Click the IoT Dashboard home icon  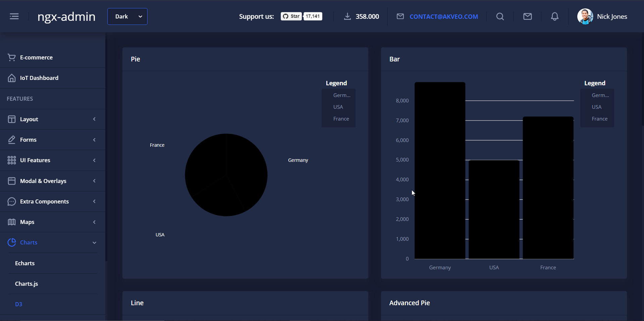tap(12, 78)
